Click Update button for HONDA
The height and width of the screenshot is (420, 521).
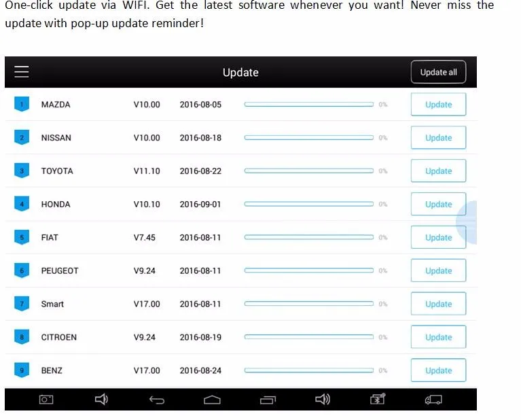[438, 204]
